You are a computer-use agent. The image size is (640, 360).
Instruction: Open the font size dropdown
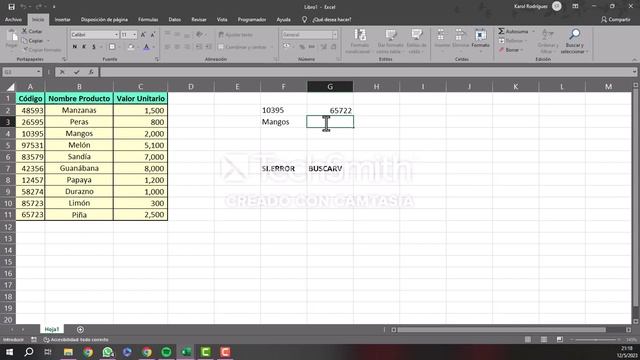click(134, 35)
